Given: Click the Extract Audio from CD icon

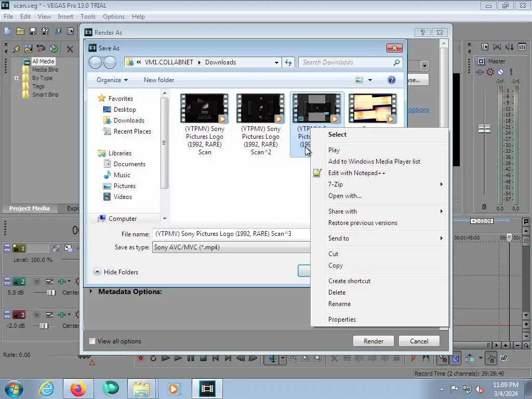Looking at the screenshot, I should 54,49.
